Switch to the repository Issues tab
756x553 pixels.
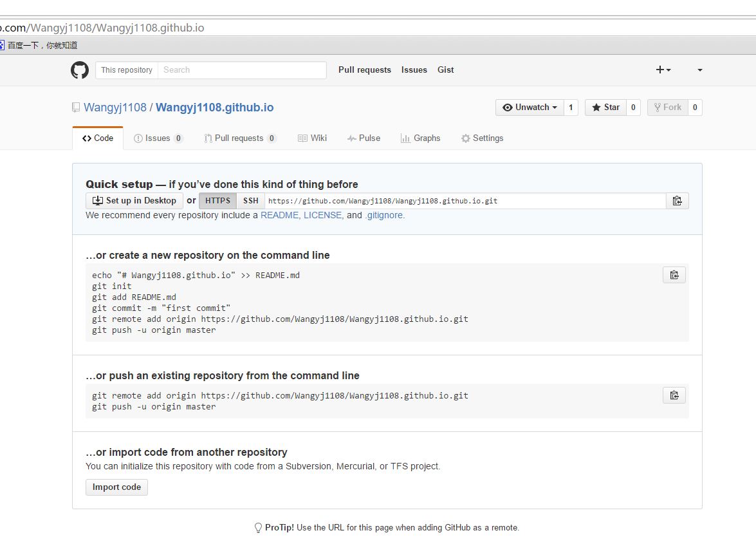[x=158, y=138]
